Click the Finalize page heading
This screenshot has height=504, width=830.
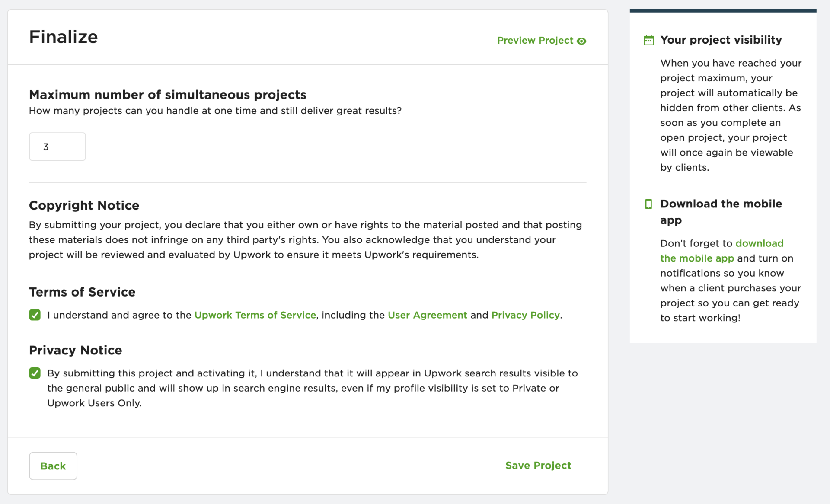coord(63,37)
